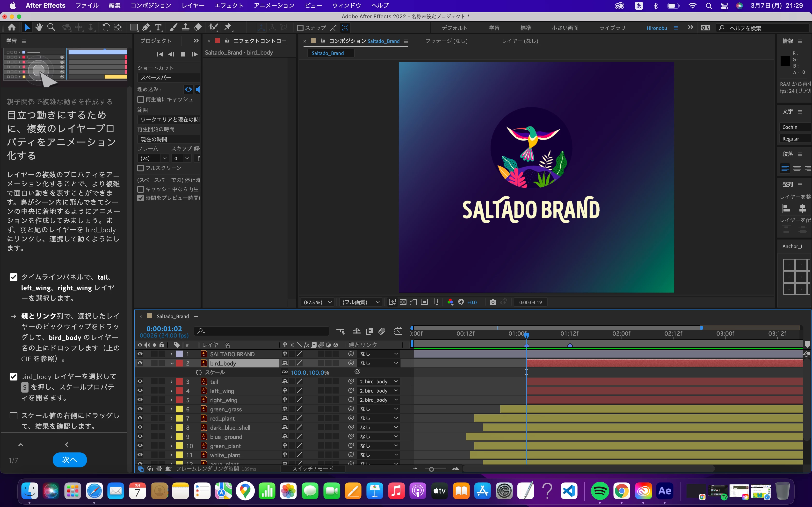Click the 次へ button
Screen dimensions: 812x507
point(69,460)
